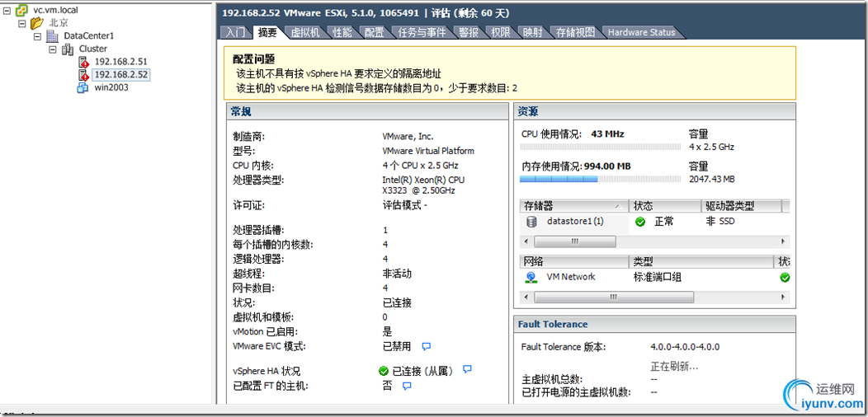
Task: Click the 状态 column header in the datastore list
Action: (x=665, y=206)
